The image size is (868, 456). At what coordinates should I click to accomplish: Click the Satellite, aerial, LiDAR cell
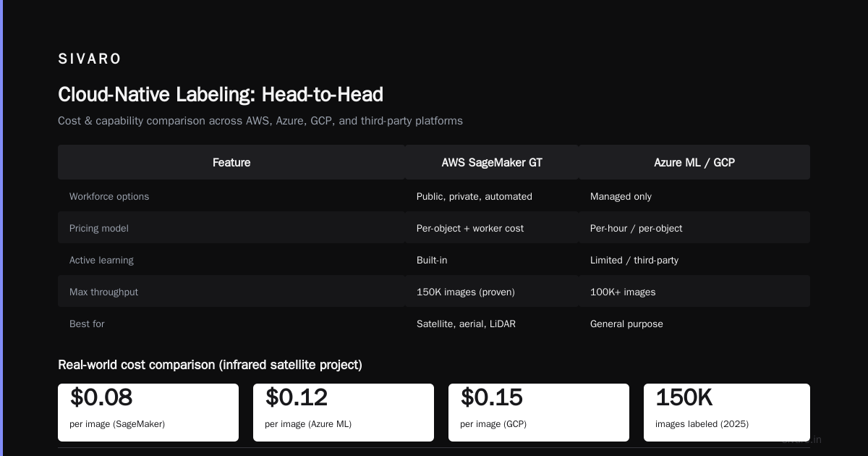coord(466,324)
